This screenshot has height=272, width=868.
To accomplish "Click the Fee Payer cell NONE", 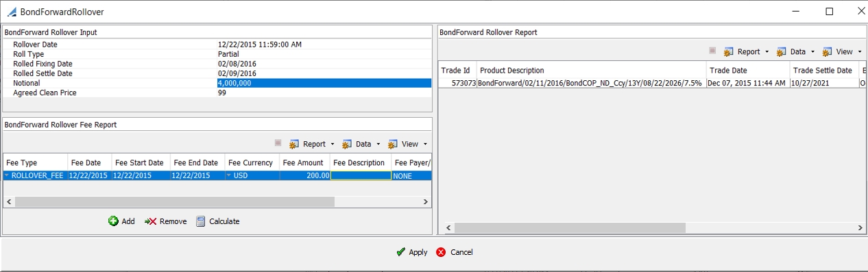I will coord(411,175).
